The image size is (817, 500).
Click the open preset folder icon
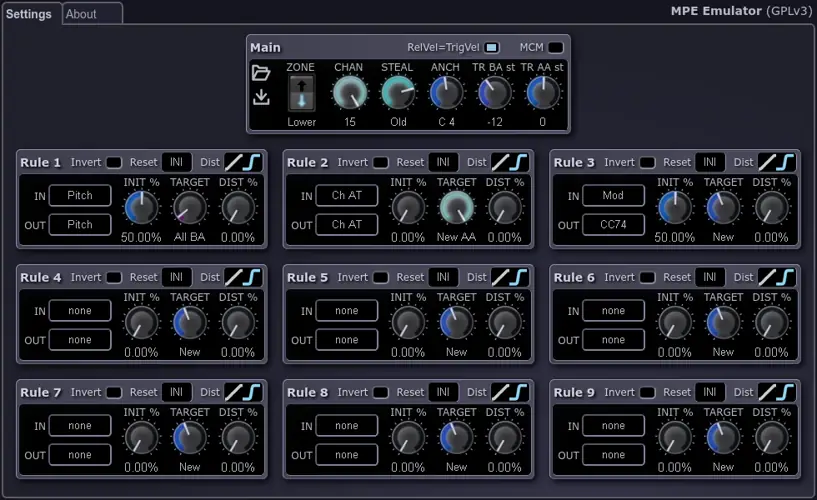tap(261, 73)
